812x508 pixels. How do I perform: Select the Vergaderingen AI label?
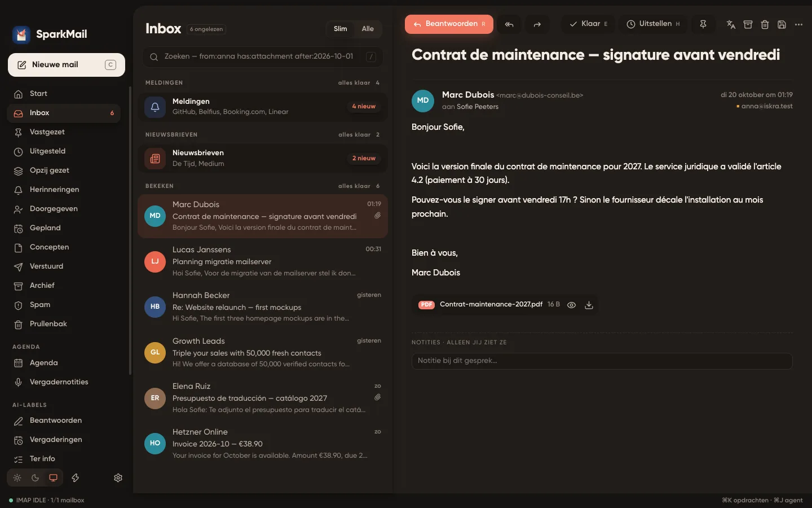click(x=64, y=440)
